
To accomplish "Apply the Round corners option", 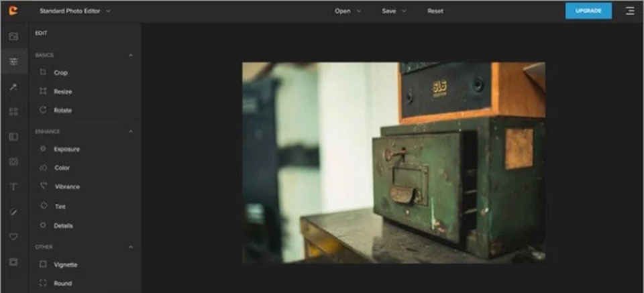I will [56, 283].
